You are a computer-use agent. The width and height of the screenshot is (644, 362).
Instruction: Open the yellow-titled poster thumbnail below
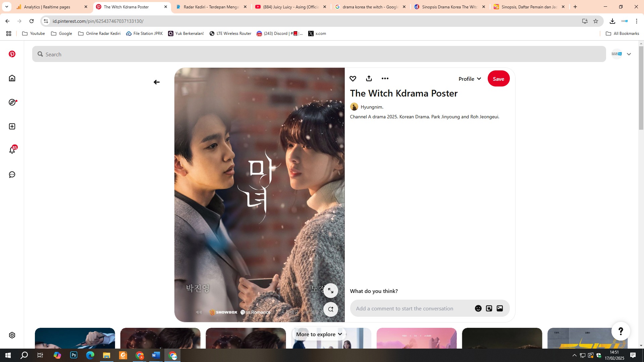pyautogui.click(x=587, y=338)
